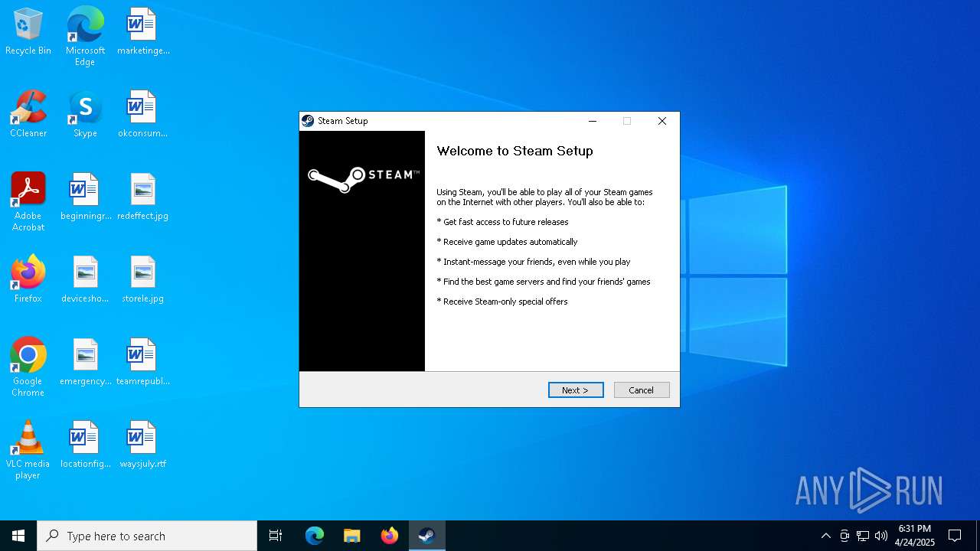
Task: Click the Next button in Steam Setup
Action: point(576,390)
